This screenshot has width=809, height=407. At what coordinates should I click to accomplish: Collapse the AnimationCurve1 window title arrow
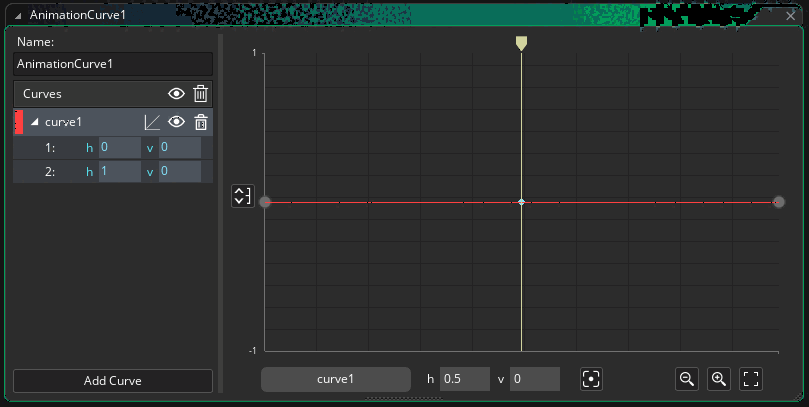pos(18,16)
